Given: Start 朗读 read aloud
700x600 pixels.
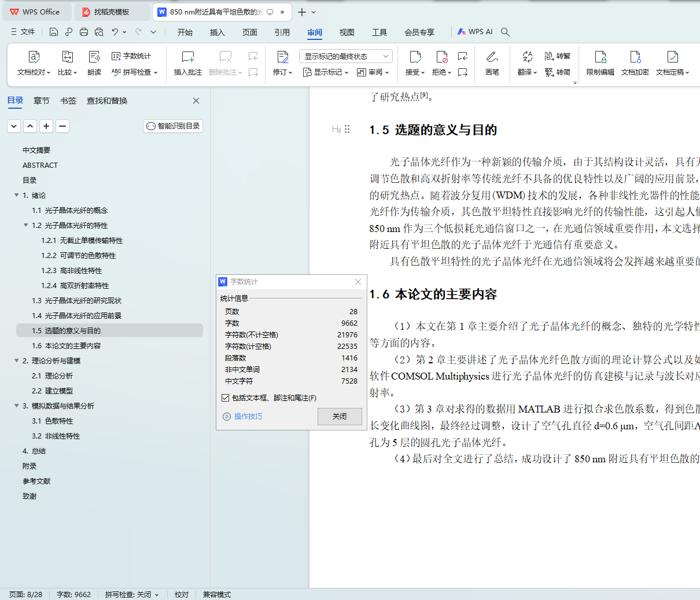Looking at the screenshot, I should pyautogui.click(x=94, y=63).
